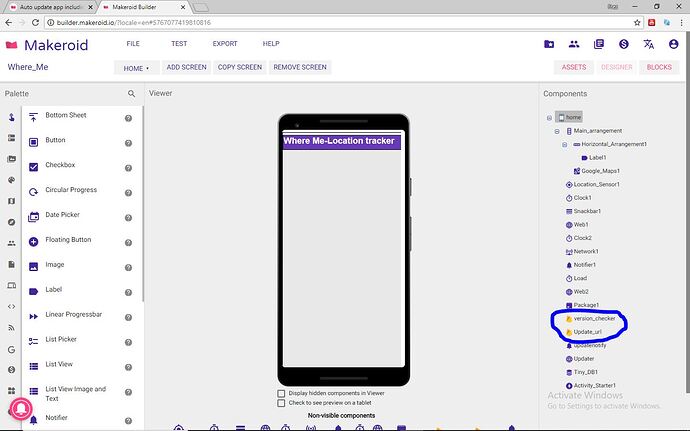Click the pink notification bell bubble
Screen dimensions: 690x431
click(x=21, y=409)
